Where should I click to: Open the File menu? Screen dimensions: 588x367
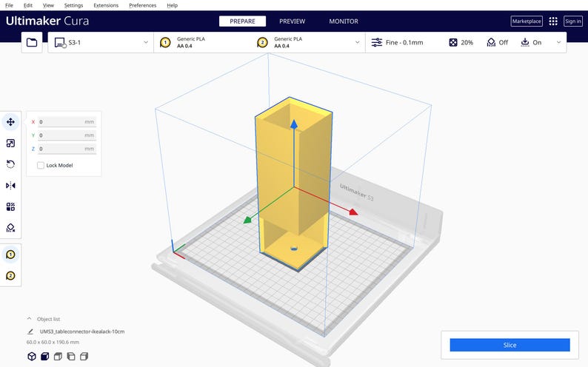9,5
